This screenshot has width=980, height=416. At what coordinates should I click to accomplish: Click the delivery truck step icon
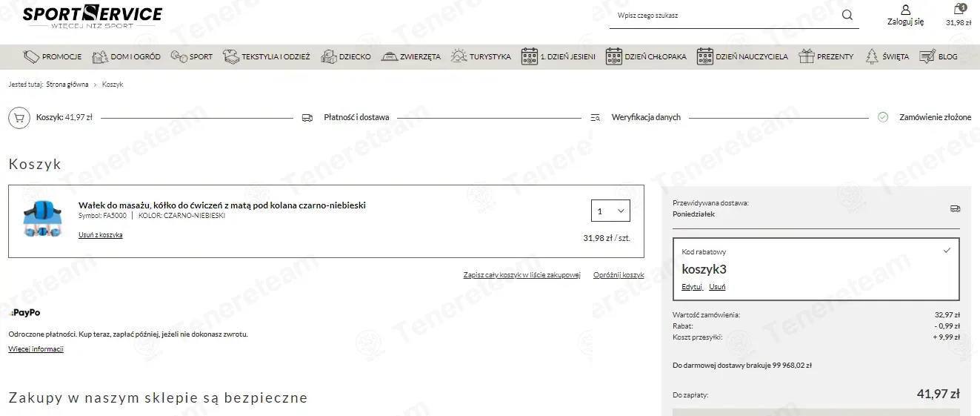tap(307, 117)
